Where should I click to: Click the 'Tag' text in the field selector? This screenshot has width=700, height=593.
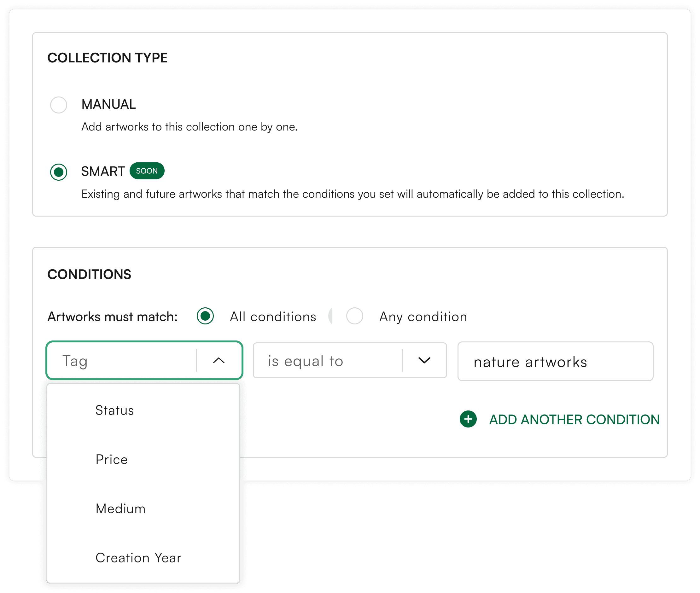click(75, 361)
